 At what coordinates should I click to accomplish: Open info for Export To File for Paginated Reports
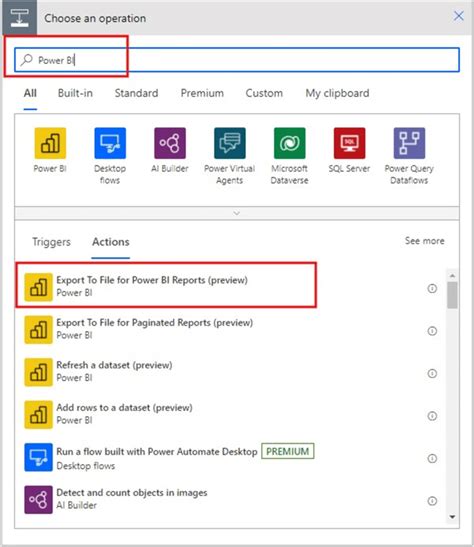(432, 331)
